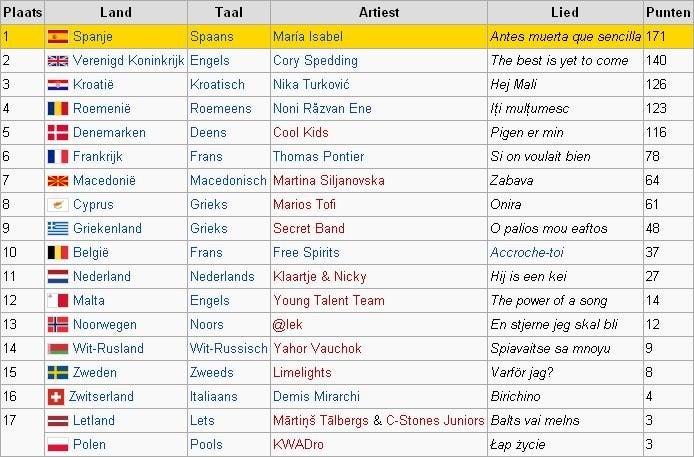Click the Spain flag icon
The image size is (694, 457).
(58, 37)
